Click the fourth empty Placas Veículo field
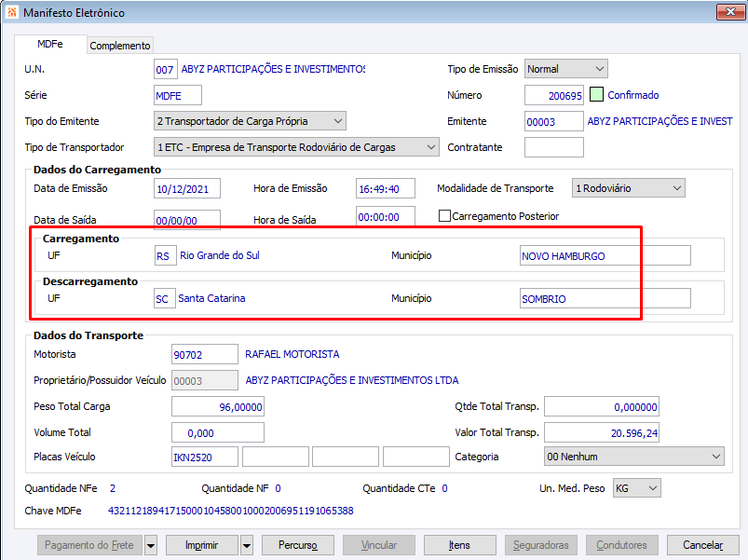748x560 pixels. (x=416, y=457)
